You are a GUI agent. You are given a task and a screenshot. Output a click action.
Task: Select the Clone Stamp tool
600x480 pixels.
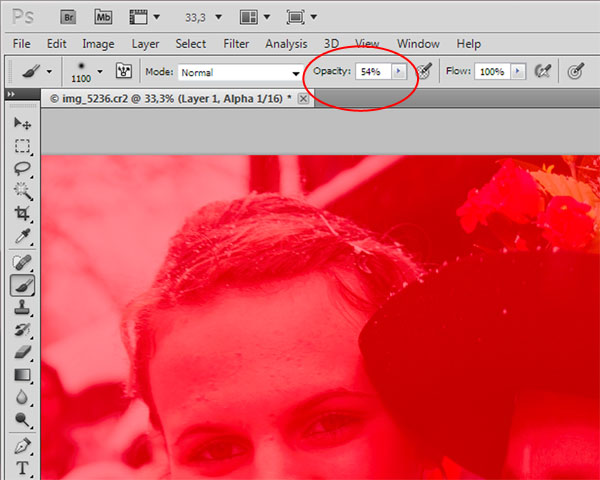click(22, 307)
